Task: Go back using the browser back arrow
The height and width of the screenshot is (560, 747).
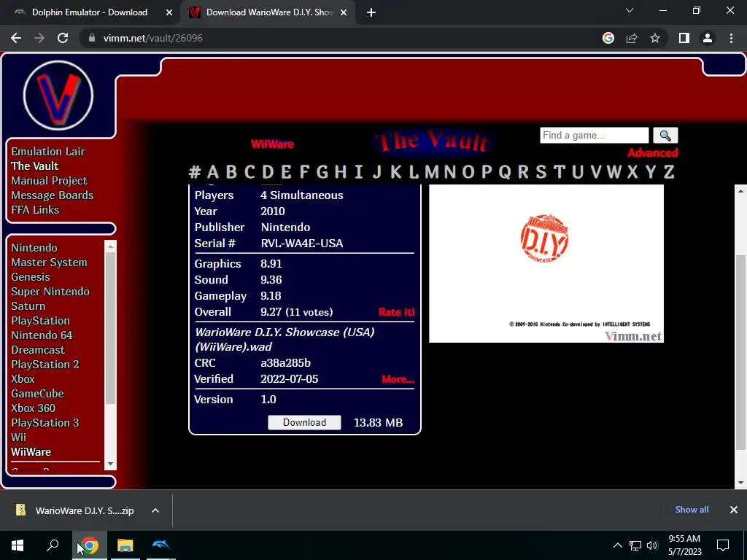Action: click(x=16, y=38)
